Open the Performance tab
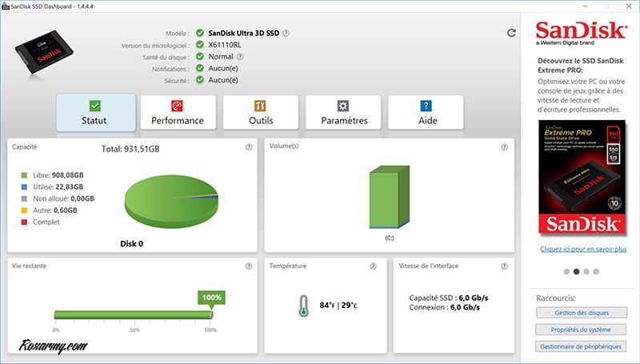 point(178,113)
